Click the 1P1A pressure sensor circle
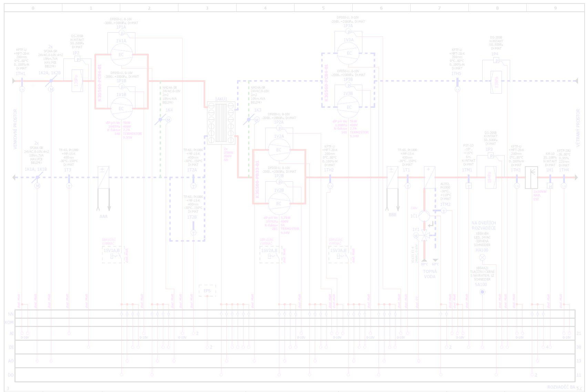This screenshot has height=392, width=588. [x=121, y=33]
